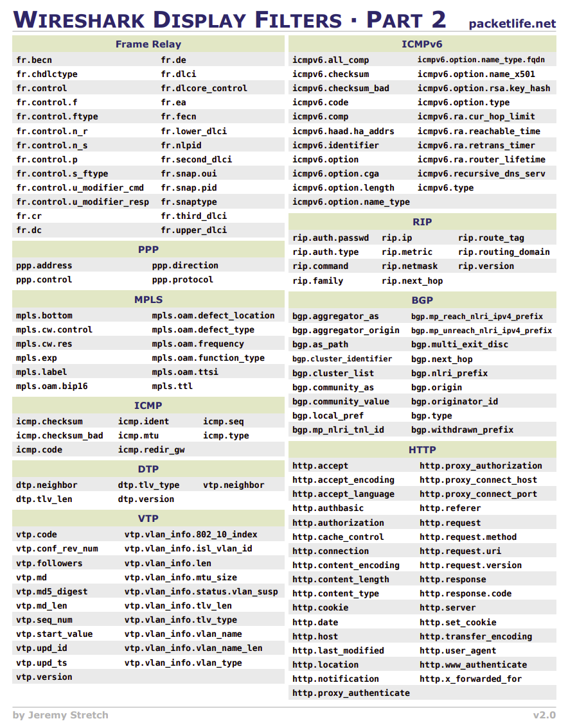Click vtp.vlan_info.status.vlan_susp entry
This screenshot has height=728, width=568.
pos(201,591)
